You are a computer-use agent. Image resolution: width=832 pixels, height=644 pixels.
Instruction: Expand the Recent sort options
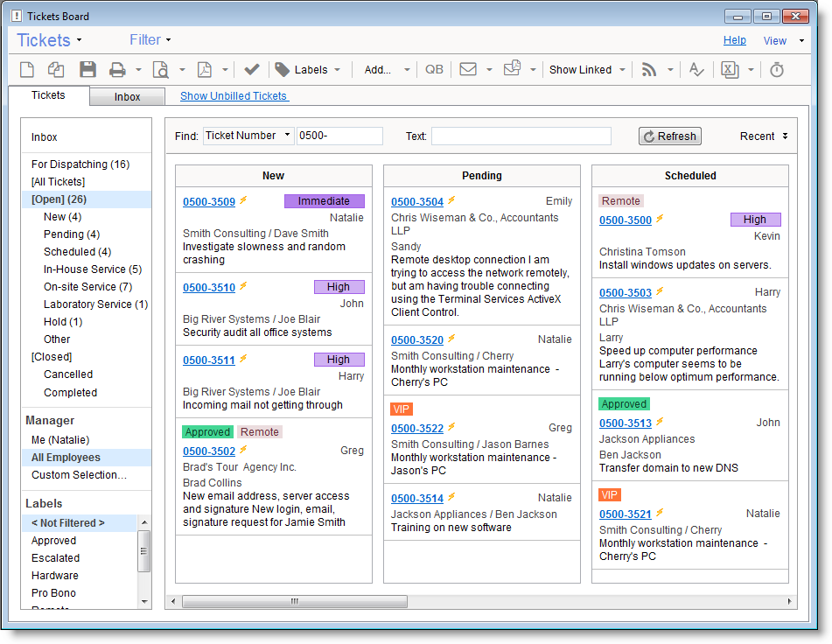click(764, 136)
